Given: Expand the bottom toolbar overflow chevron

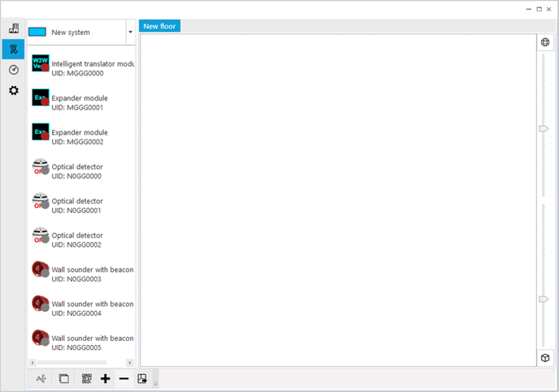Looking at the screenshot, I should tap(154, 379).
